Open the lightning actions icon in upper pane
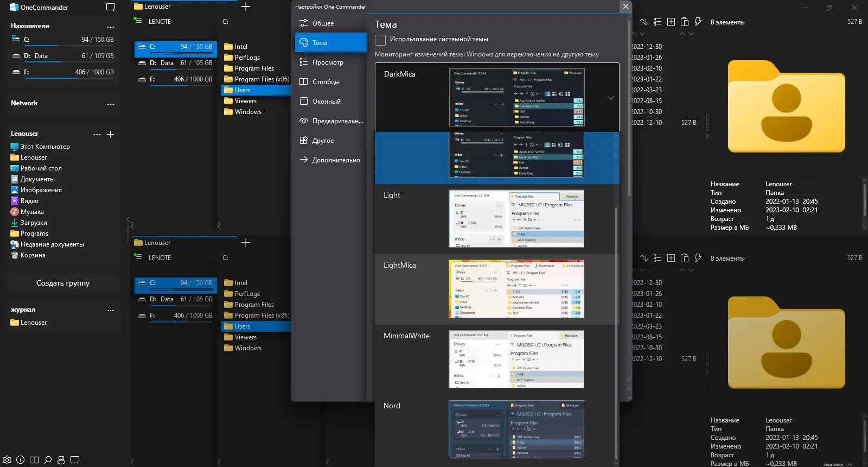 698,22
